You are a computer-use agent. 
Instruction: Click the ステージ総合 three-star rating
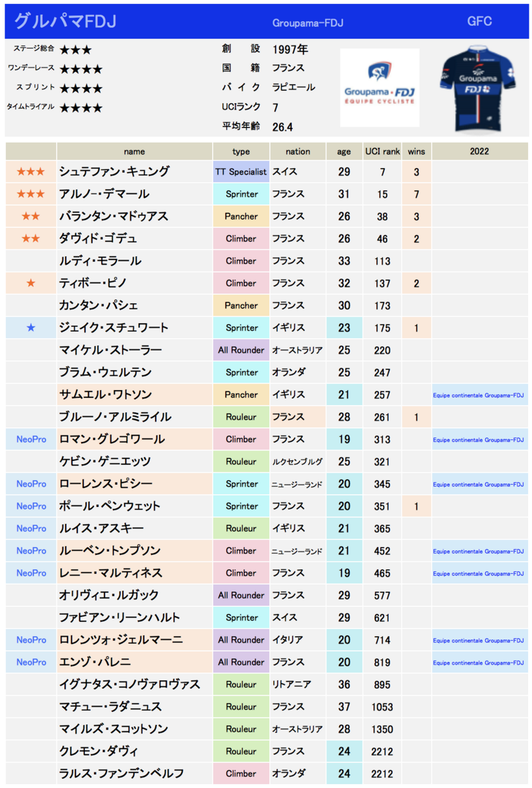(x=76, y=50)
